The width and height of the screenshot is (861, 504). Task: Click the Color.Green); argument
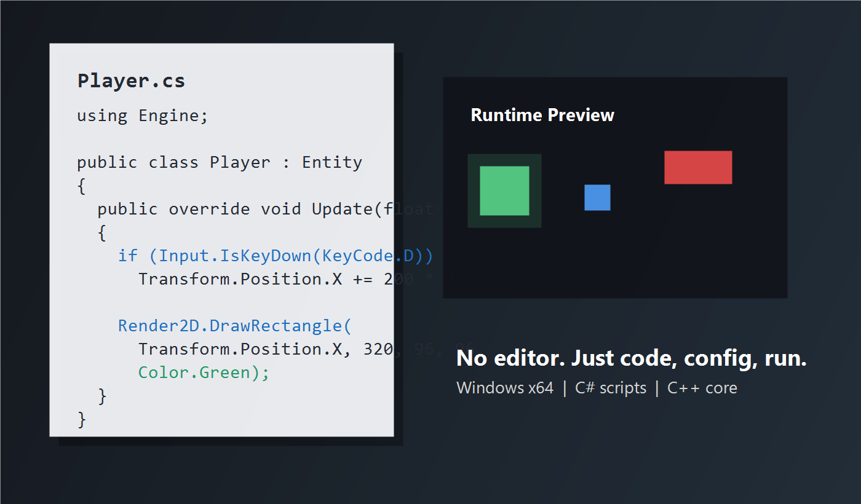[204, 372]
